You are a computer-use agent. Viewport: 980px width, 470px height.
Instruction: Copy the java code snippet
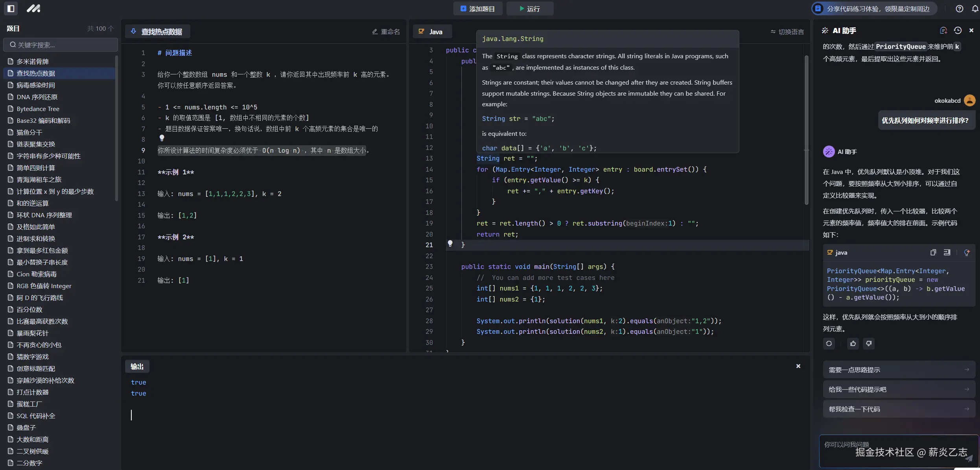click(x=933, y=253)
